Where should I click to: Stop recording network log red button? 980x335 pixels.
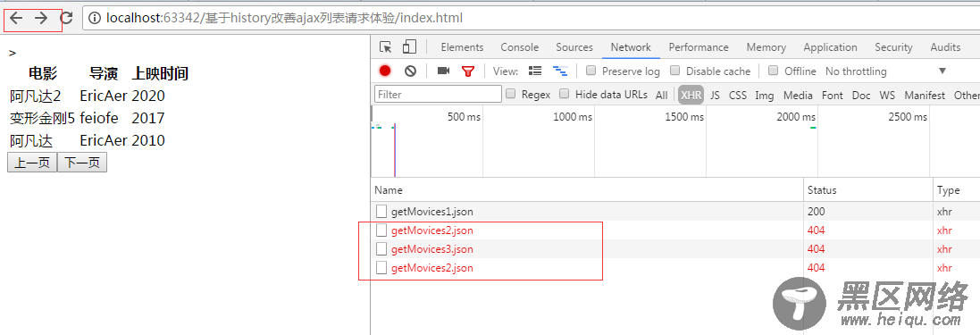coord(385,71)
